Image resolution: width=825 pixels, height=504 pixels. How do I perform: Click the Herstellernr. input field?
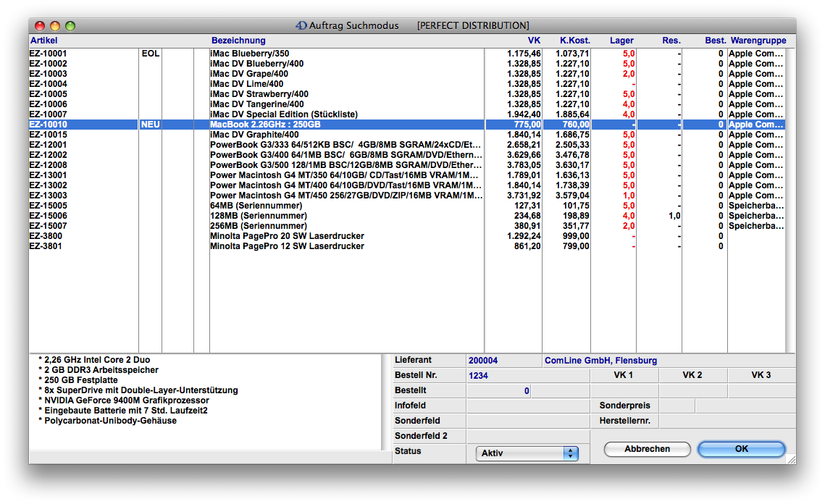click(x=726, y=421)
